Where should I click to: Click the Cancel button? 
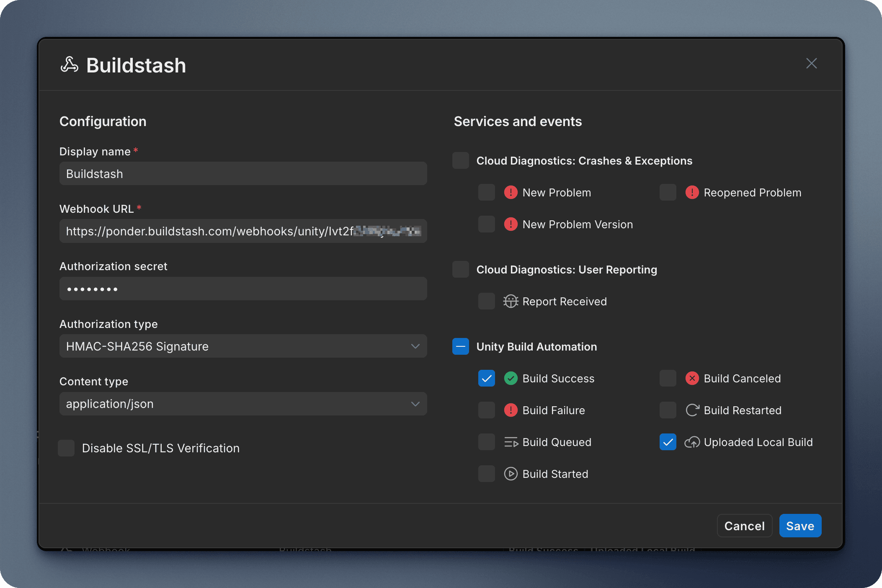pyautogui.click(x=744, y=526)
